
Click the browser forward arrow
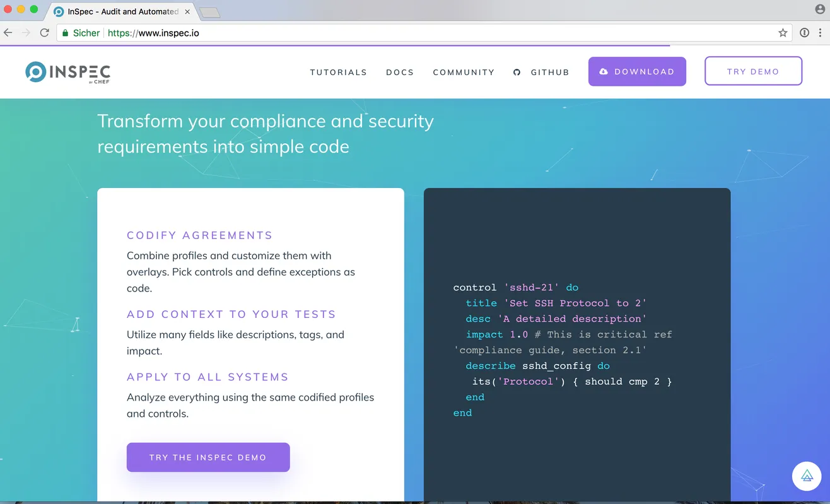(26, 33)
